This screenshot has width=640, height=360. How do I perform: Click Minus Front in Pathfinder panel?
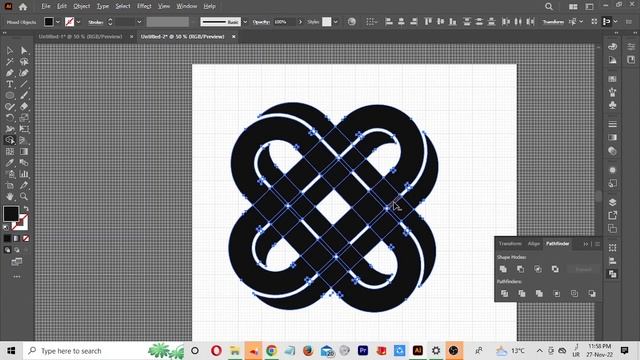click(x=520, y=269)
